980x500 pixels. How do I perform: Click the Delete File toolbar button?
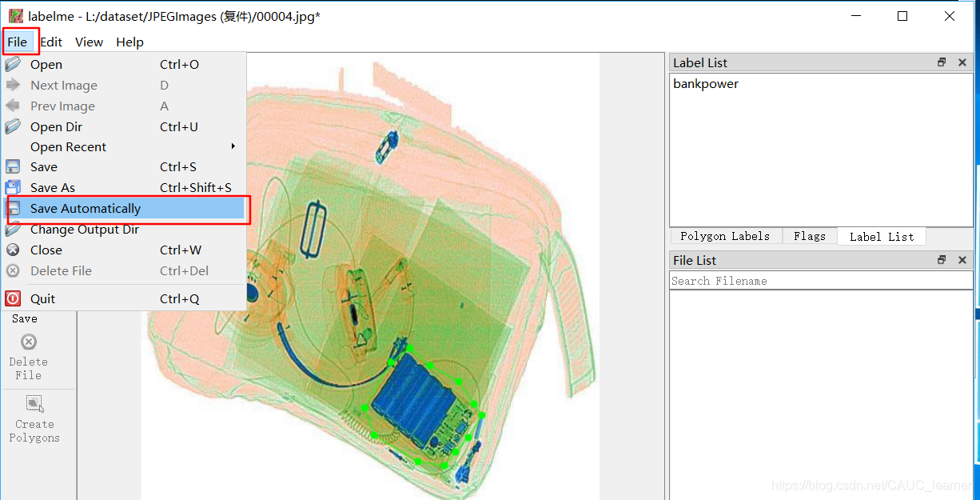[29, 357]
